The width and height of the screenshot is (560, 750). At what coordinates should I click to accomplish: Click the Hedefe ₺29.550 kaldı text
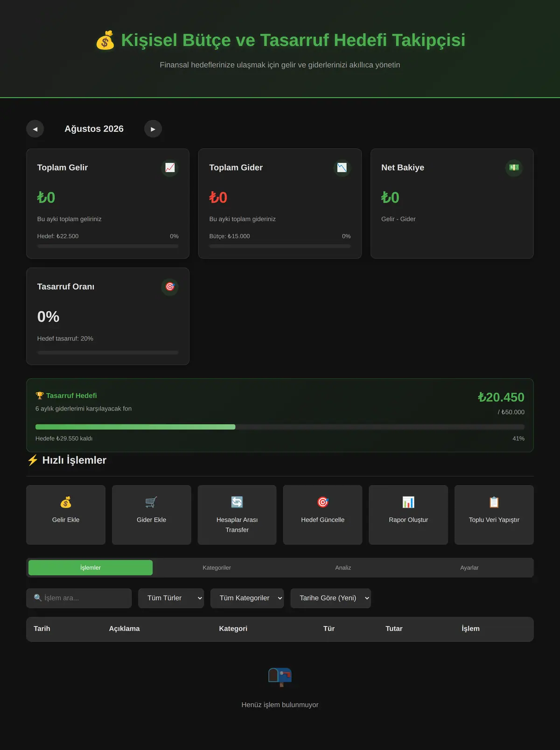click(64, 439)
